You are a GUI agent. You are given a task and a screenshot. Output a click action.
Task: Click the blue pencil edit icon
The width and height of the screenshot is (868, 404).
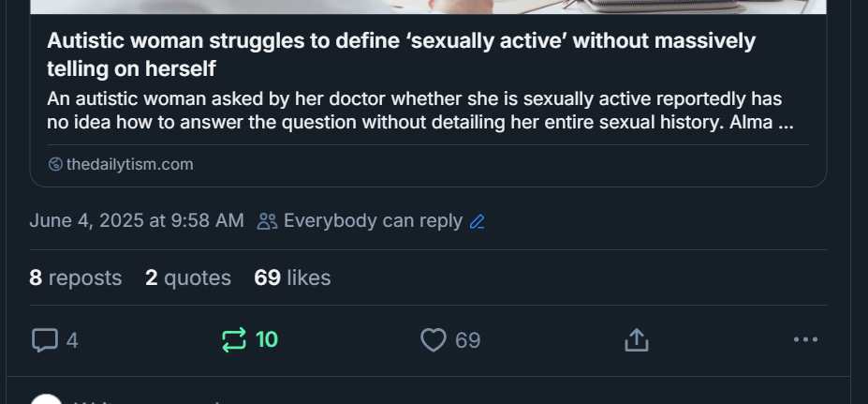(478, 222)
